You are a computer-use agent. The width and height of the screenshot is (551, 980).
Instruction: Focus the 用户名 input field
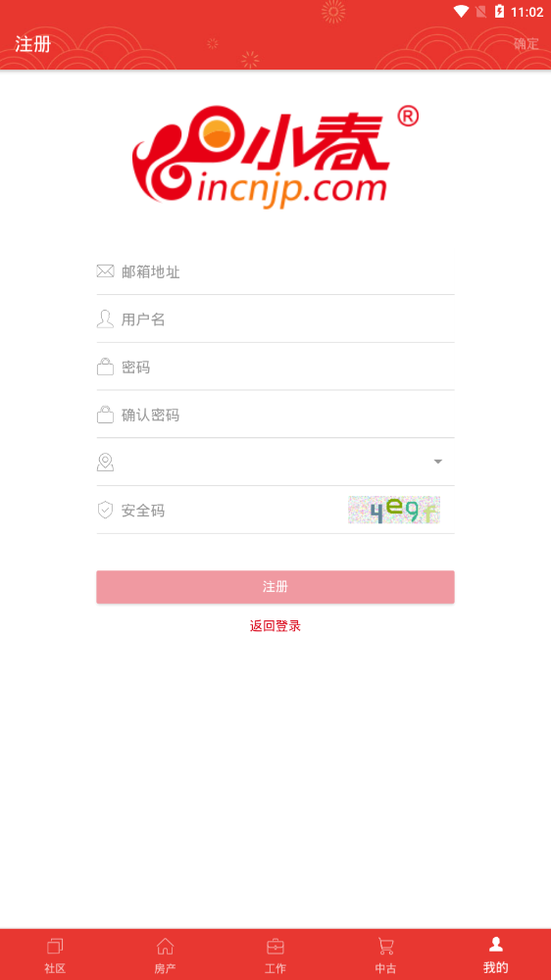pos(275,318)
